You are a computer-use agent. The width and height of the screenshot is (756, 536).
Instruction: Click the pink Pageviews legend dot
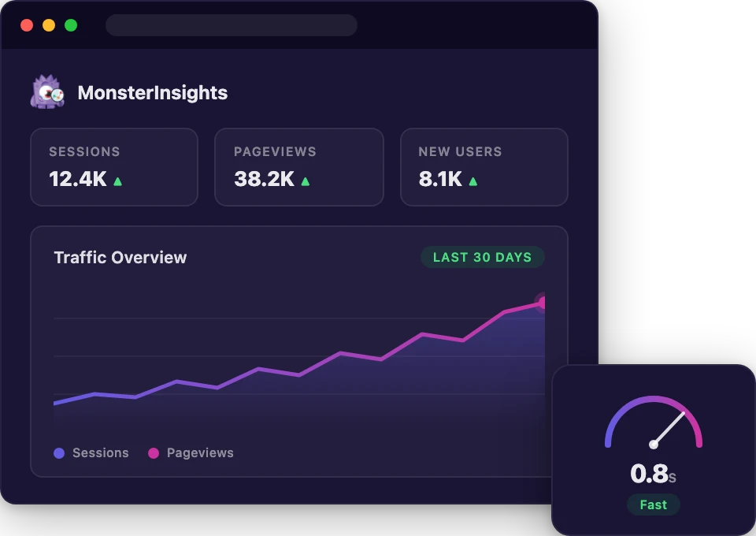coord(154,453)
